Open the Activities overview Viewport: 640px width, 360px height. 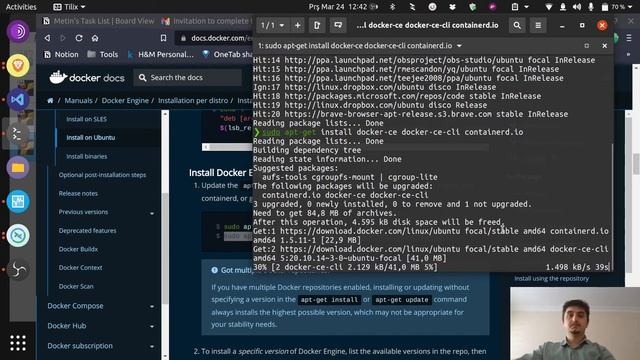click(21, 7)
